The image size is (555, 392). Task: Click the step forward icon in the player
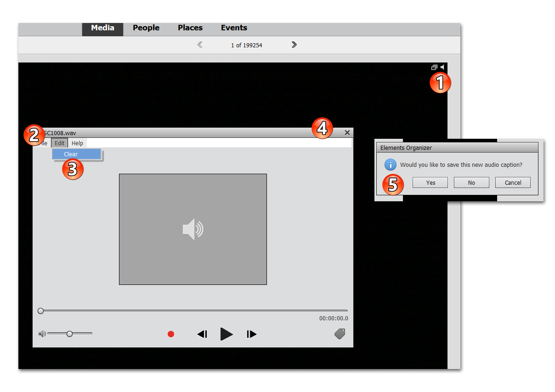pos(251,334)
